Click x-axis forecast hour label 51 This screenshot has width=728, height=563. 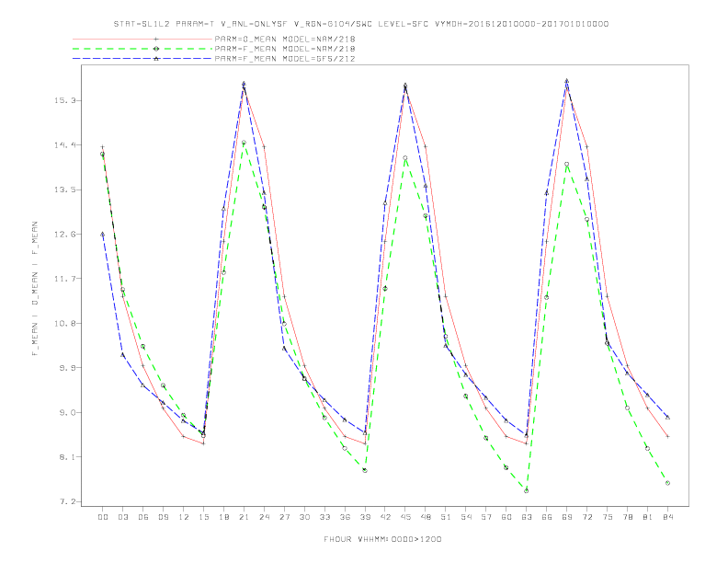[x=446, y=517]
